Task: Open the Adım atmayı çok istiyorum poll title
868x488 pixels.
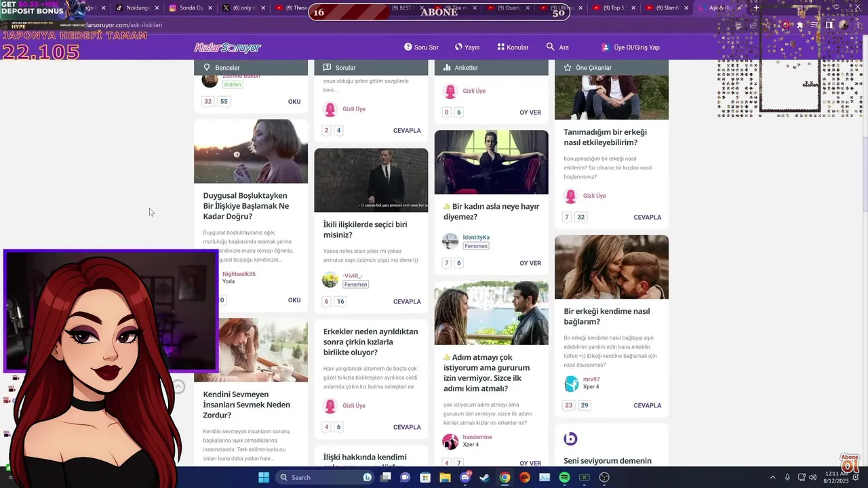Action: click(x=487, y=373)
